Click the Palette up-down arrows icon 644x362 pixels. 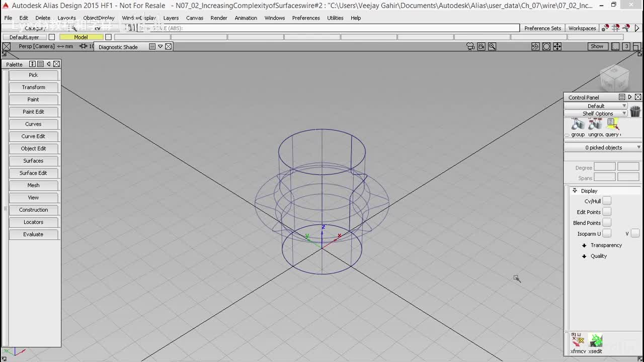tap(32, 64)
